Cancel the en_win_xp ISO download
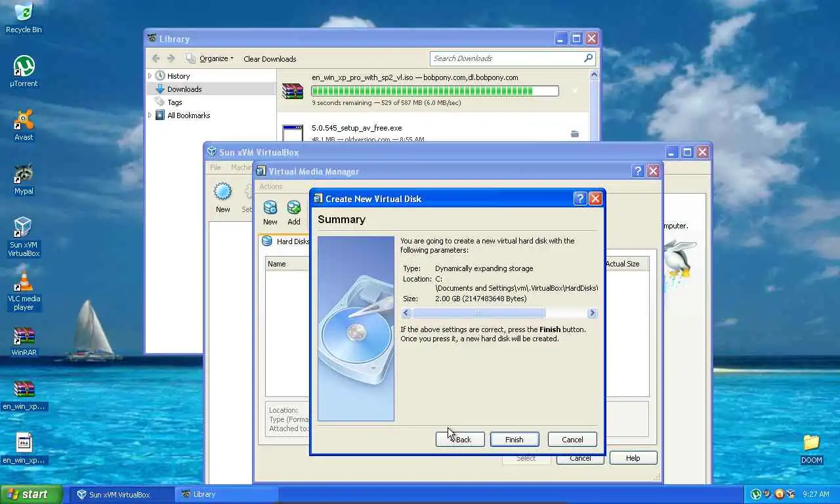The height and width of the screenshot is (504, 840). coord(575,91)
